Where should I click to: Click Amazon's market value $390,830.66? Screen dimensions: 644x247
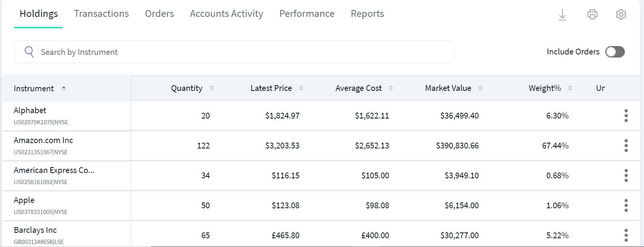coord(457,146)
